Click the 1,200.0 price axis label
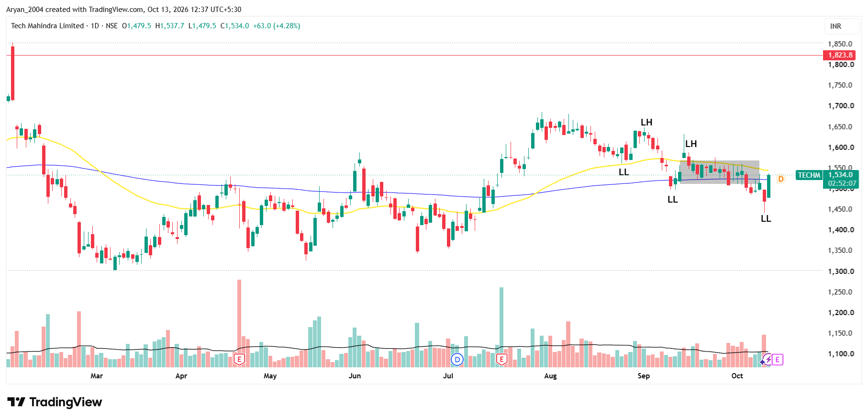The image size is (868, 420). (x=841, y=313)
